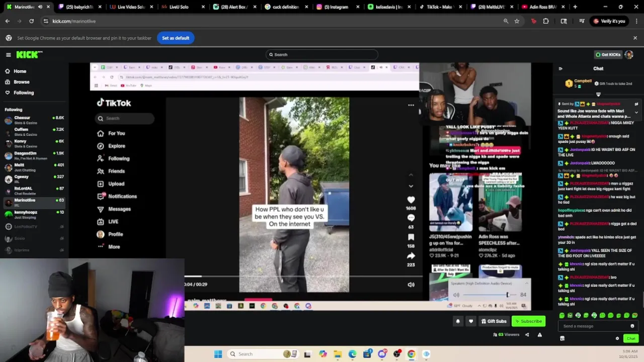Image resolution: width=644 pixels, height=362 pixels.
Task: Open Mellt channel in following list
Action: pos(34,167)
